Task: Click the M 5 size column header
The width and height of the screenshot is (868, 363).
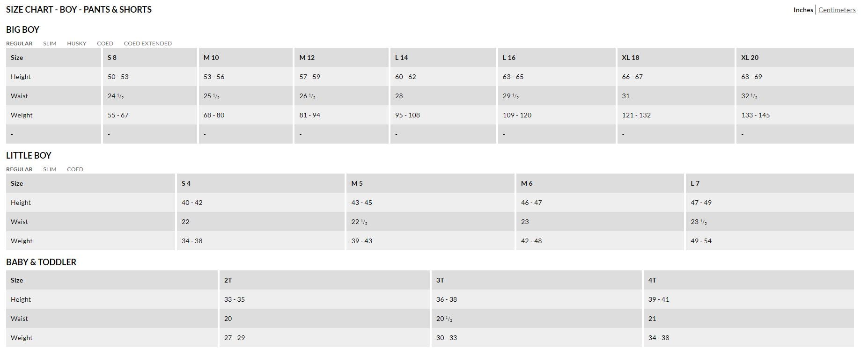Action: tap(357, 183)
